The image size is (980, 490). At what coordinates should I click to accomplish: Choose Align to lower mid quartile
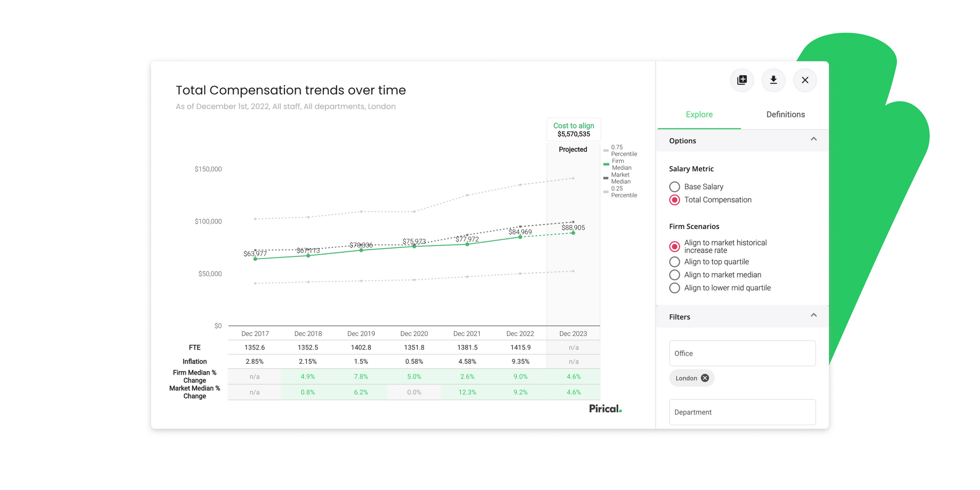(x=674, y=288)
